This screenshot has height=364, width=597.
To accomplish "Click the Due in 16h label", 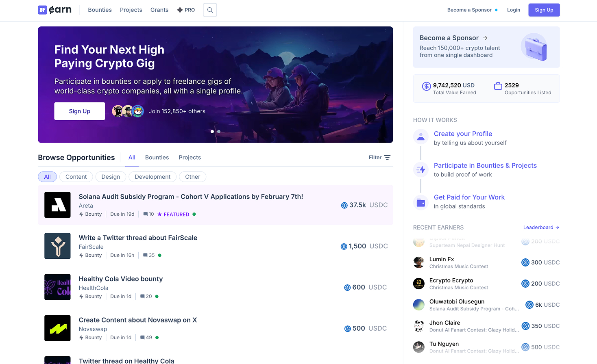I will [x=122, y=256].
